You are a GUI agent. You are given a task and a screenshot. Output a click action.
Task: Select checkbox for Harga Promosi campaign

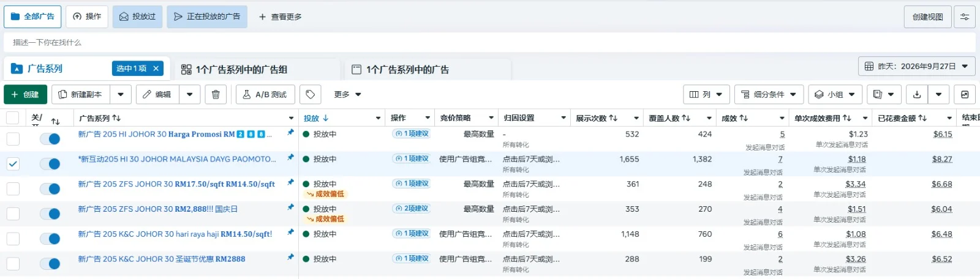(13, 139)
